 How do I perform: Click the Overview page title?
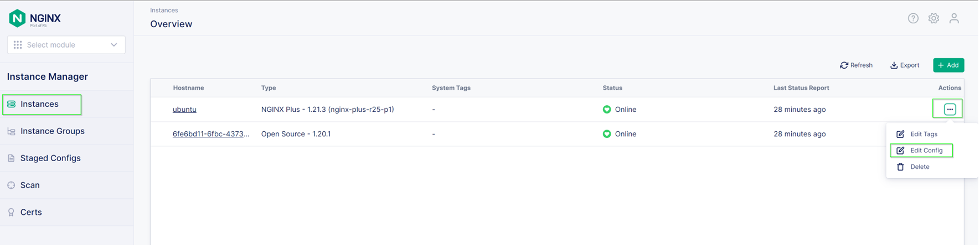(171, 24)
